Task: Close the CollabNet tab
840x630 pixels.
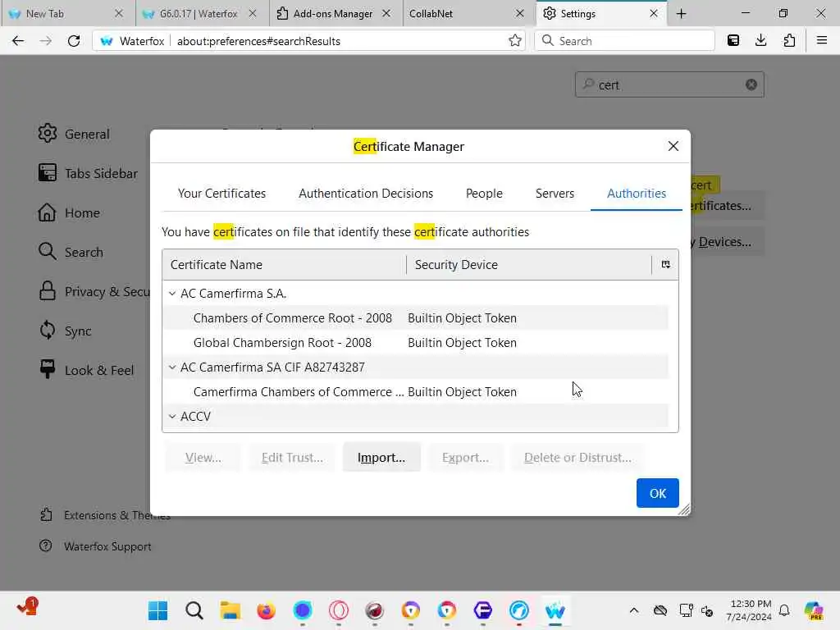Action: click(519, 14)
